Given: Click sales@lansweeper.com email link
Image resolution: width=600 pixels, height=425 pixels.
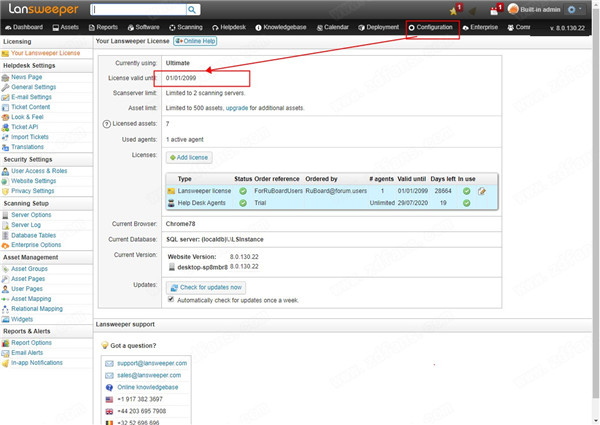Looking at the screenshot, I should (x=149, y=375).
